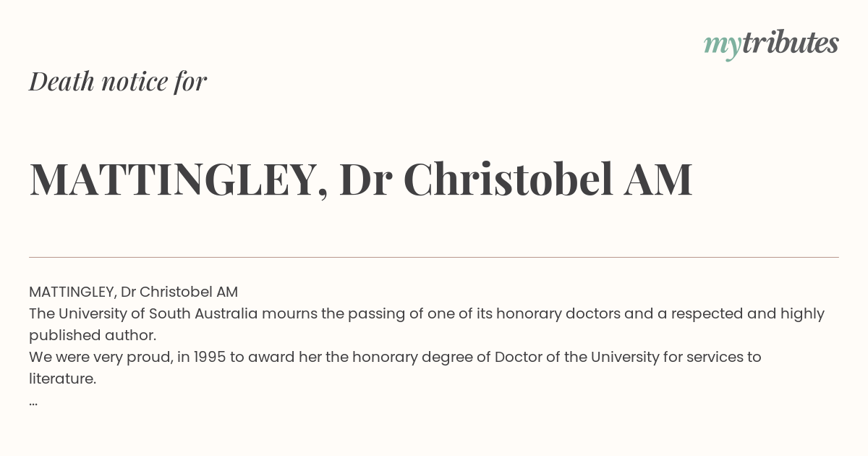This screenshot has height=456, width=868.
Task: Select the "Death notice for" italic heading
Action: (118, 81)
